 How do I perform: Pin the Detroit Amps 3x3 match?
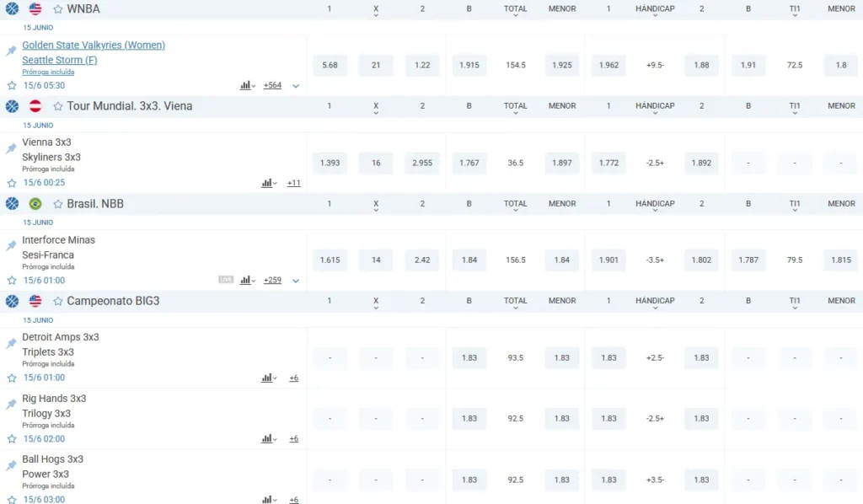coord(11,343)
